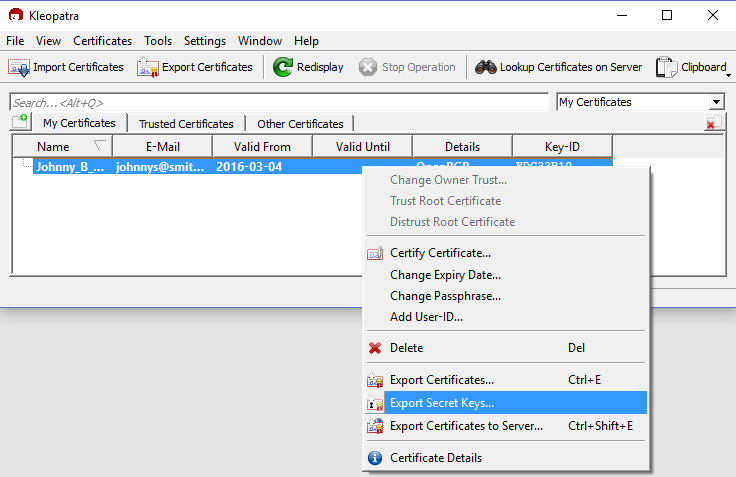Focus the Search certificates field
This screenshot has width=736, height=477.
[x=279, y=102]
